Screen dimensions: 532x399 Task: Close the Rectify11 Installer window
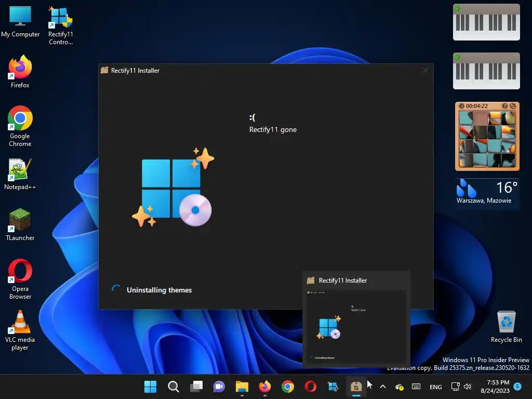(425, 70)
